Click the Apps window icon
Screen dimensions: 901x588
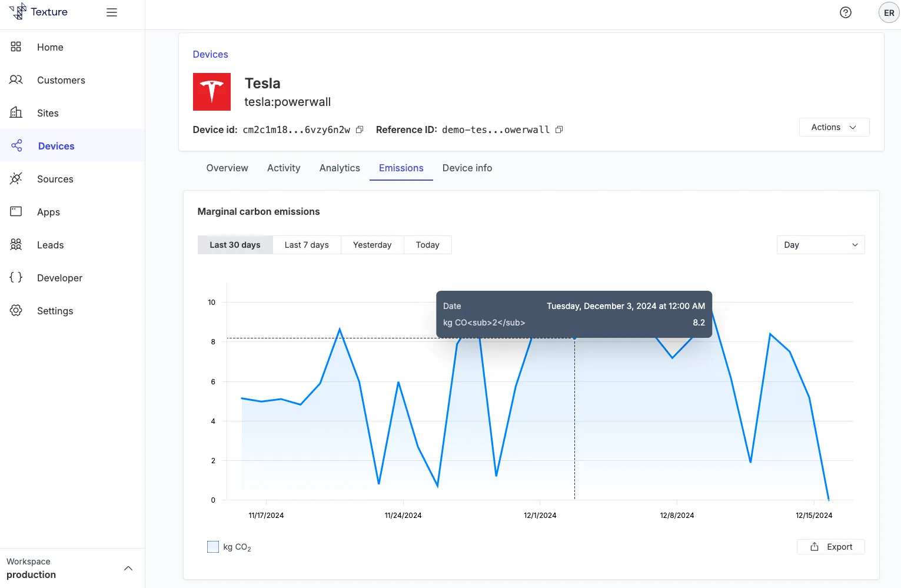click(16, 211)
